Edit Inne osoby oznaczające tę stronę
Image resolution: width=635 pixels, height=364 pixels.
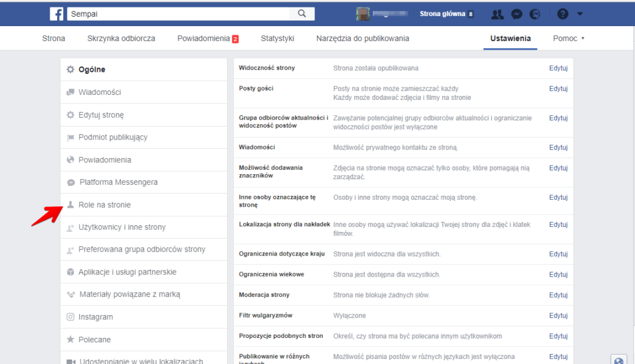coord(558,198)
